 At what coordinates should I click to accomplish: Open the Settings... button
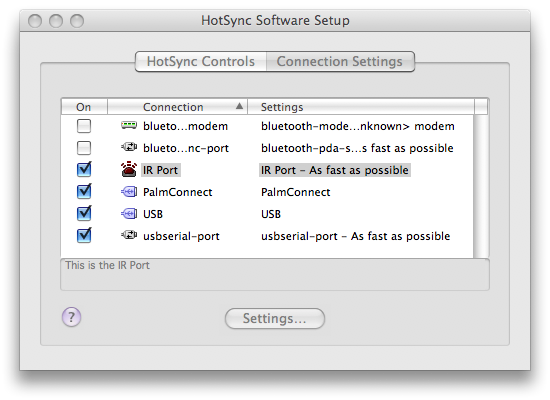pyautogui.click(x=275, y=318)
